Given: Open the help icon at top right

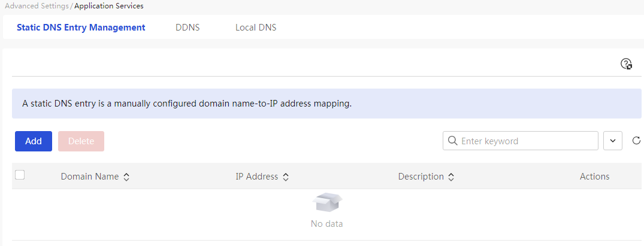Looking at the screenshot, I should [x=626, y=64].
